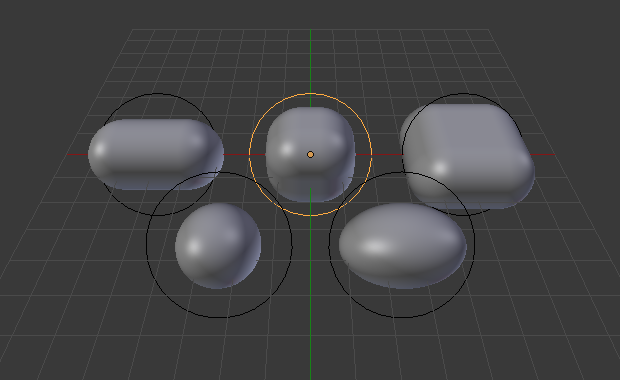620x380 pixels.
Task: Select the capsule-shaped metaball object
Action: (x=156, y=154)
